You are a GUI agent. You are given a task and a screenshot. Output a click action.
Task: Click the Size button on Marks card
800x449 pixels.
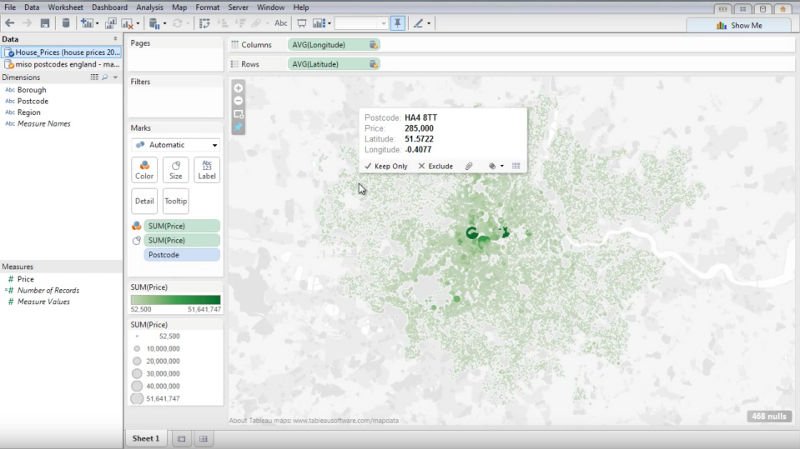point(176,170)
